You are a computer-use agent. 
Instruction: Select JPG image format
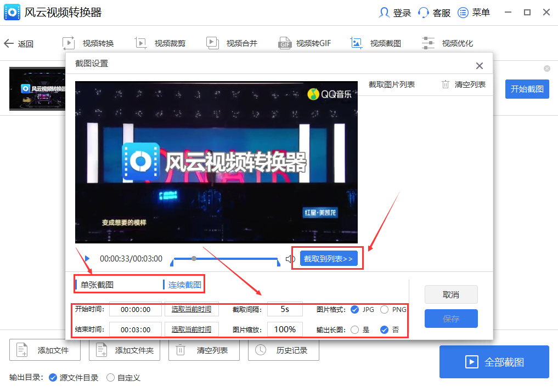[x=355, y=309]
